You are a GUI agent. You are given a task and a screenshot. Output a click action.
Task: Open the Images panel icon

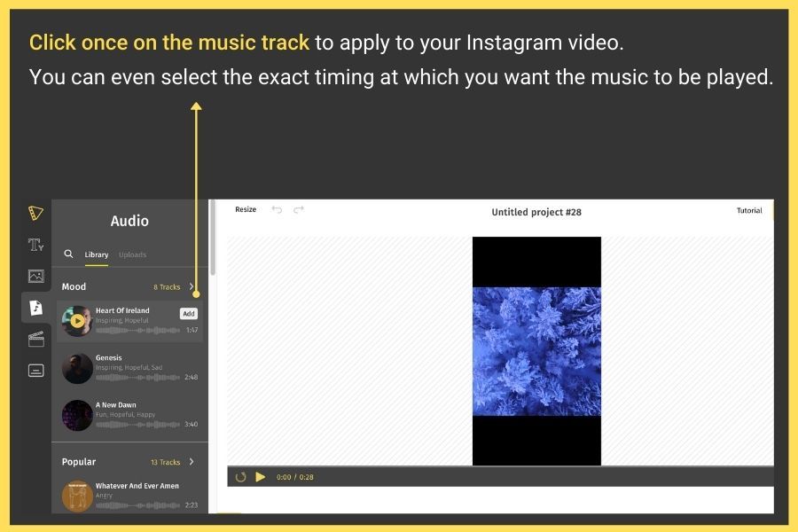35,276
